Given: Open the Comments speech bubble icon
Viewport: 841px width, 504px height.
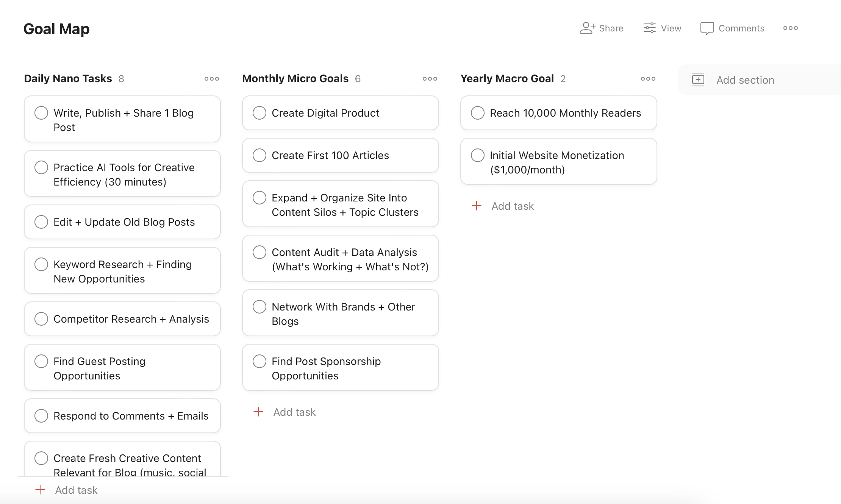Looking at the screenshot, I should (707, 28).
